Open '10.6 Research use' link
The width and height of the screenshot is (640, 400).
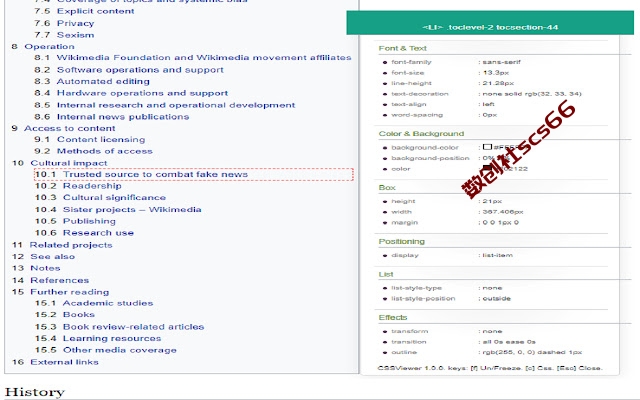pos(84,233)
